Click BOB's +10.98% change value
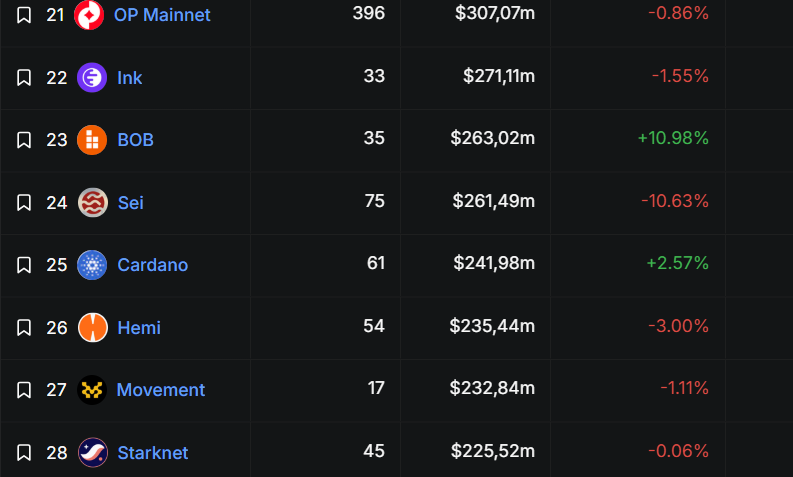This screenshot has height=477, width=793. (x=672, y=139)
